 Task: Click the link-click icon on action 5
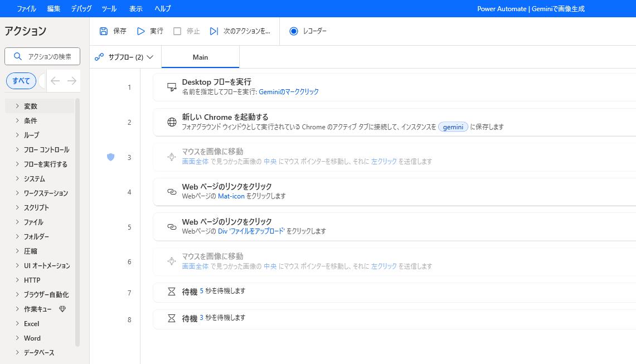coord(171,226)
